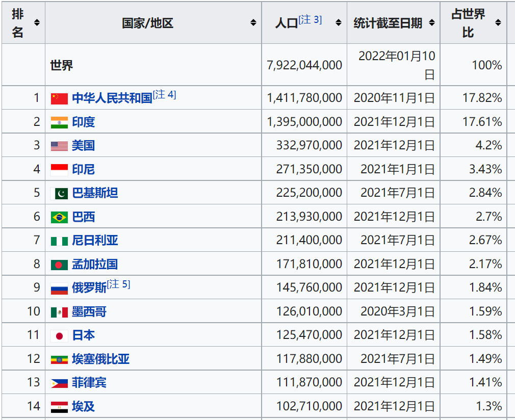This screenshot has height=420, width=515.
Task: Sort table by 国家/地区 column arrows
Action: coord(253,22)
